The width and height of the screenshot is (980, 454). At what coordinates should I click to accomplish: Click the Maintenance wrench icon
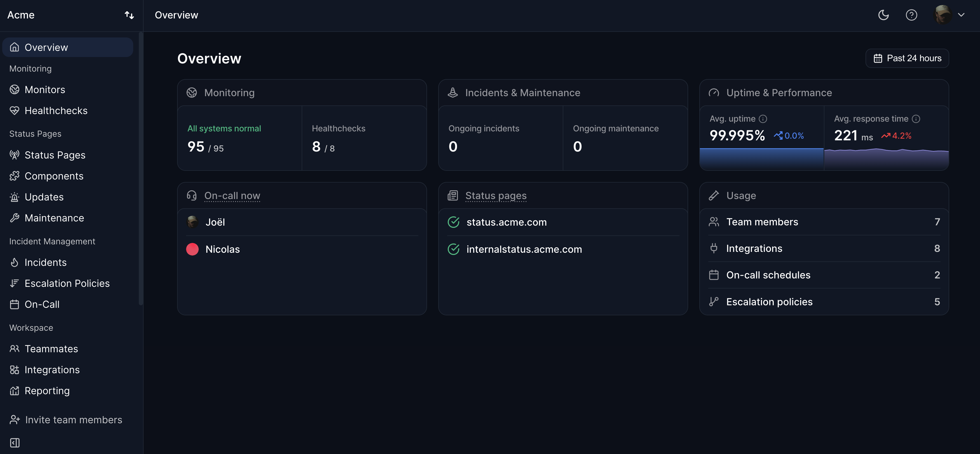coord(15,218)
